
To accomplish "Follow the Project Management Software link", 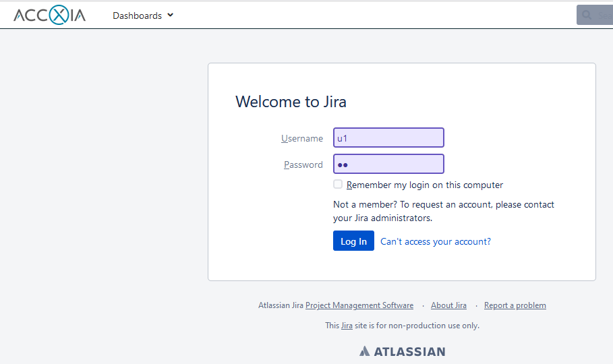I will tap(359, 305).
